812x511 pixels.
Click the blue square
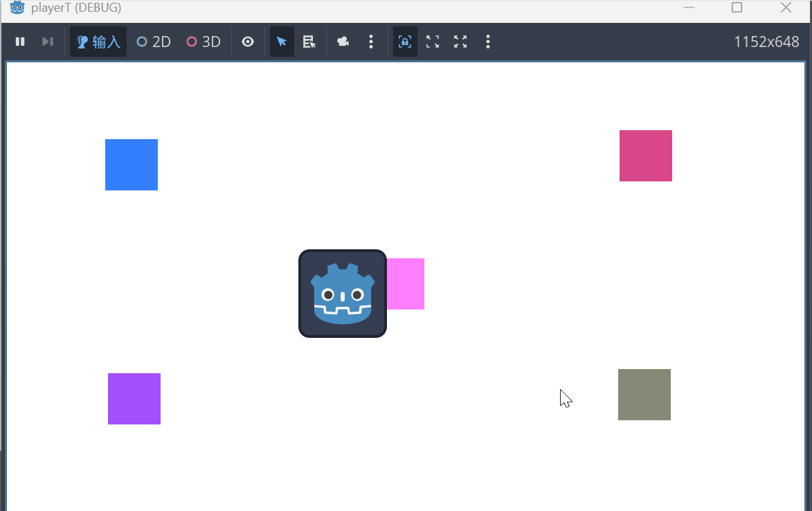point(132,165)
